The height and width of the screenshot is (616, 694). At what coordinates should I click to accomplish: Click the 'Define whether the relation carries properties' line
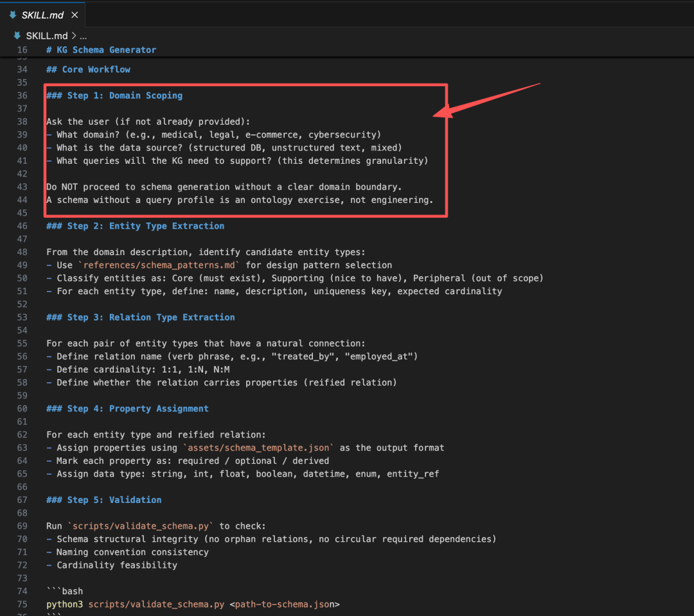pyautogui.click(x=222, y=383)
